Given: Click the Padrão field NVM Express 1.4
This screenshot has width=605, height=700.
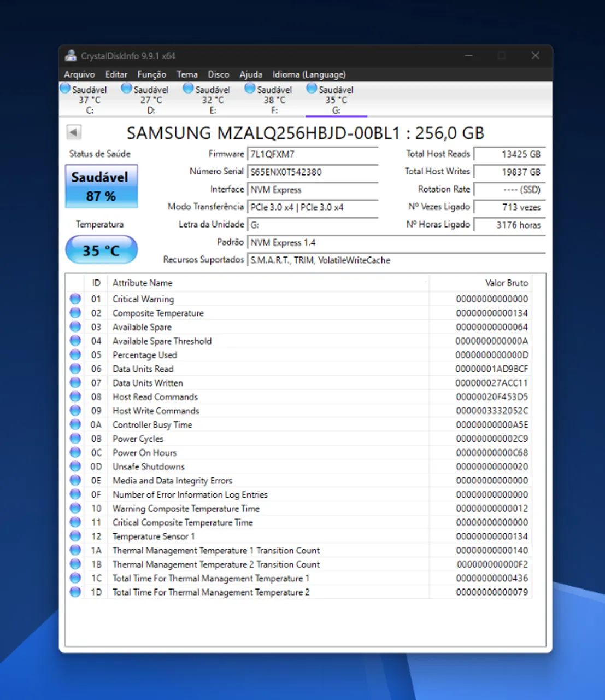Looking at the screenshot, I should click(396, 242).
